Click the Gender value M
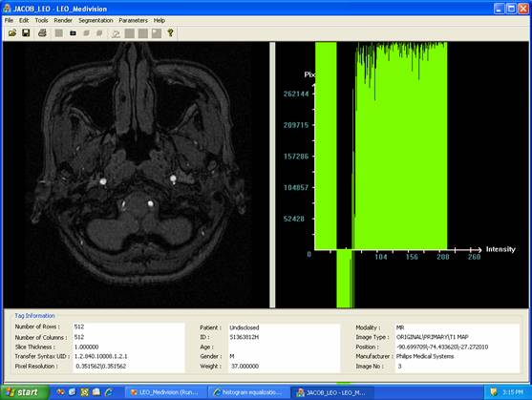This screenshot has width=532, height=400. (x=232, y=356)
